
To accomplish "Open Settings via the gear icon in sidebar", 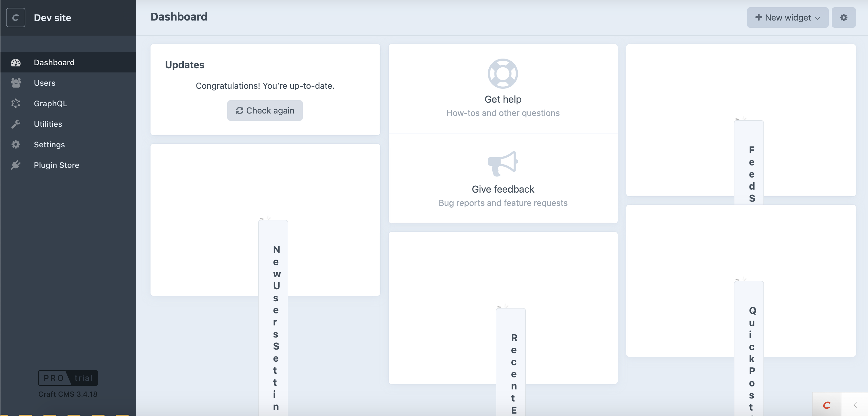I will coord(16,144).
